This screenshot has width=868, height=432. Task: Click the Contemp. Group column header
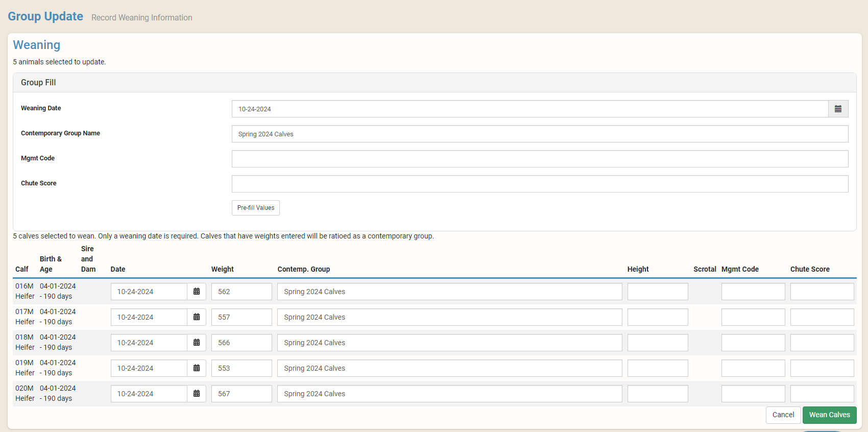point(304,269)
